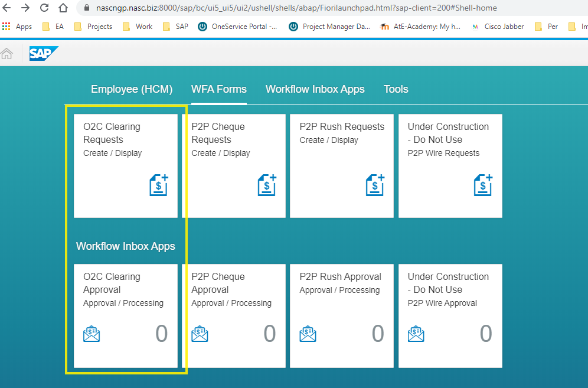Open P2P Rush Requests tile
The image size is (588, 388).
[342, 166]
